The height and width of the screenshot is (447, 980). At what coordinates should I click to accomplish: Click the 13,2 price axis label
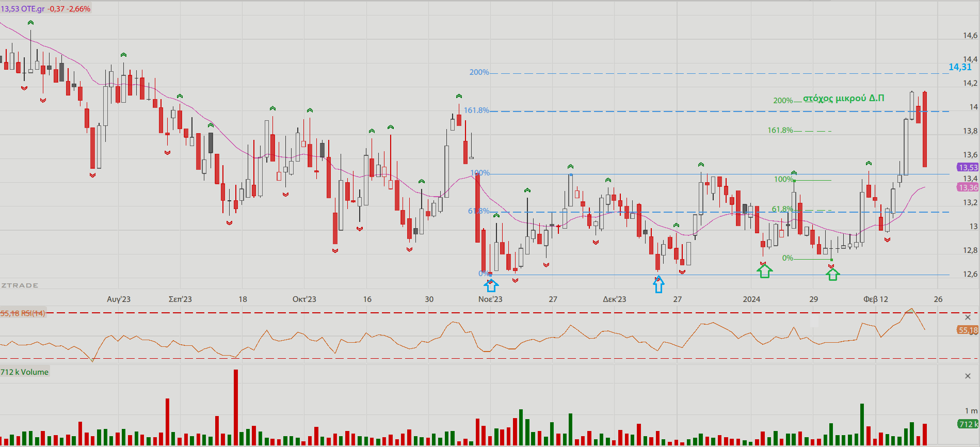coord(970,202)
